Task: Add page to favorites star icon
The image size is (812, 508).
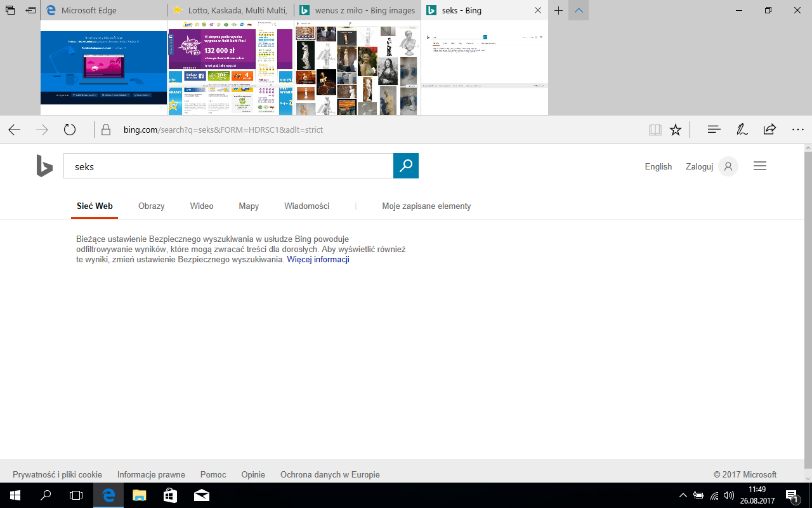Action: [676, 130]
